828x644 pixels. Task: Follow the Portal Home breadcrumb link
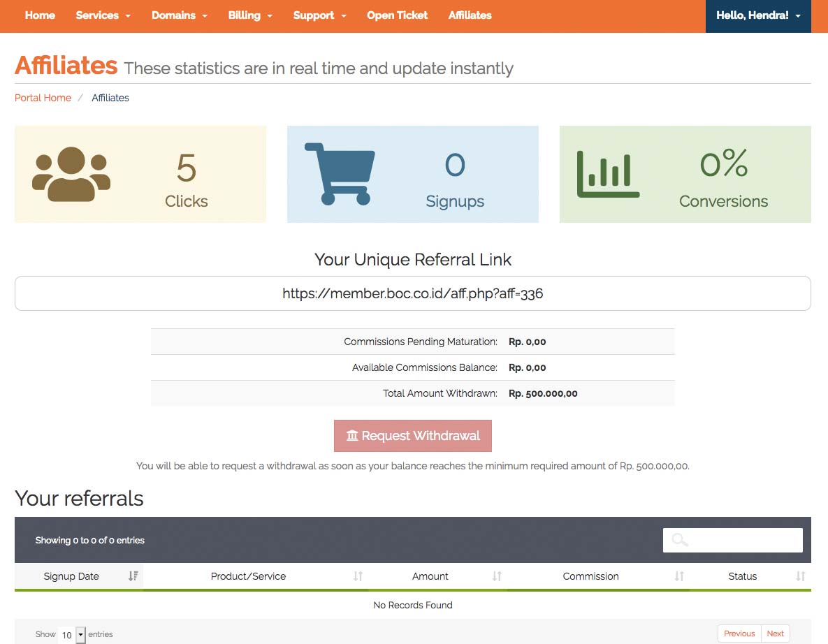tap(43, 98)
